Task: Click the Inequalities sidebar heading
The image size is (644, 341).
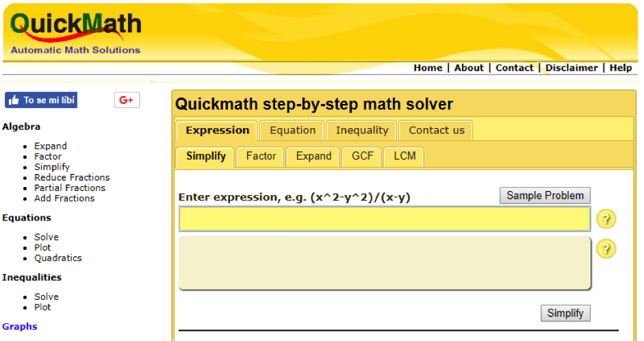Action: pos(31,277)
